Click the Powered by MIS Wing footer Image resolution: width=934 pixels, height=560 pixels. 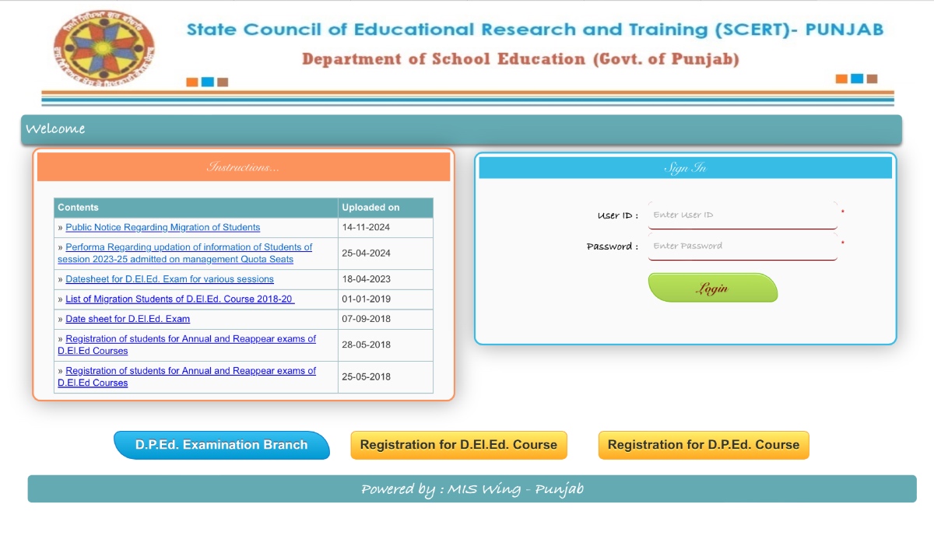472,489
